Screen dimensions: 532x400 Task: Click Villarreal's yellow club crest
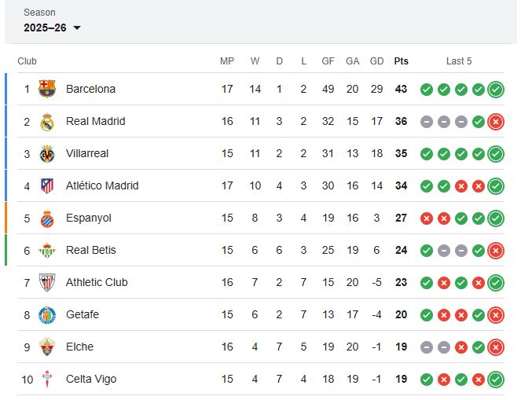click(x=47, y=153)
